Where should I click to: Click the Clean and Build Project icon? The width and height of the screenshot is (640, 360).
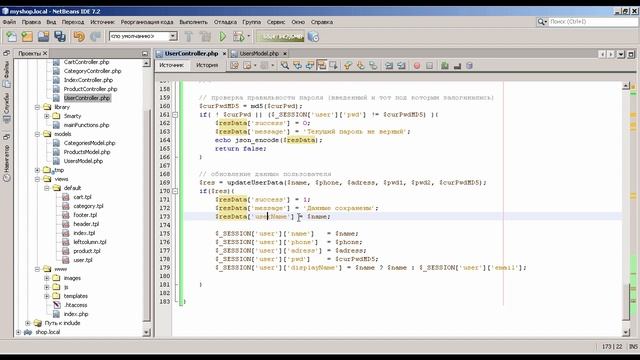(205, 37)
